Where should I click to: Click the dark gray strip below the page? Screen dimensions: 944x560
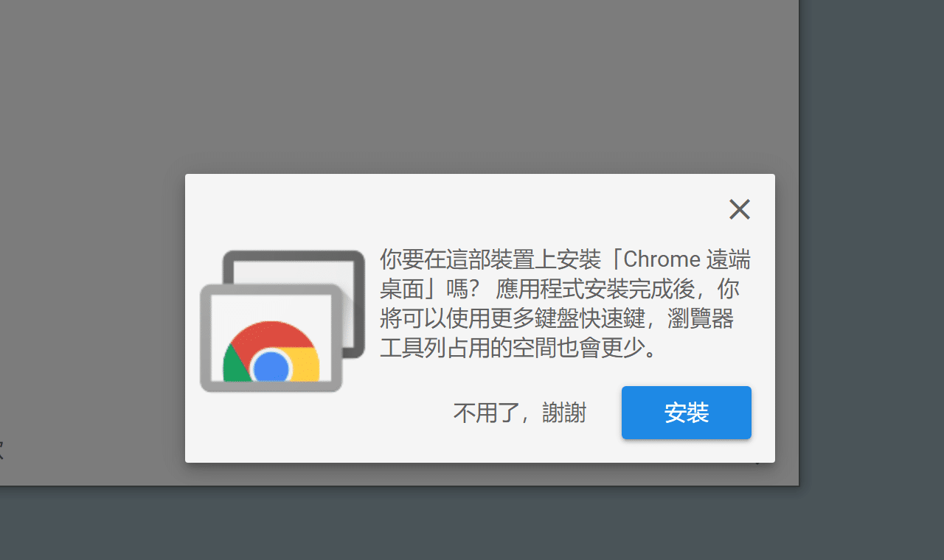tap(472, 523)
